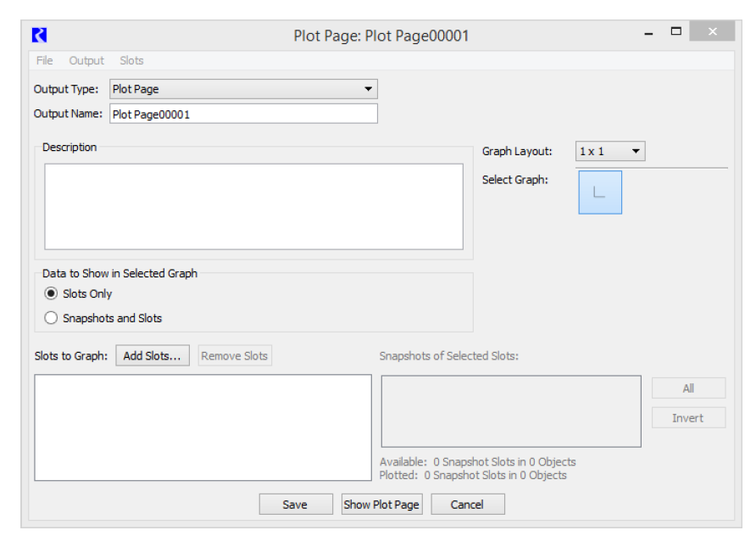Click in the Output Name text field

(243, 114)
